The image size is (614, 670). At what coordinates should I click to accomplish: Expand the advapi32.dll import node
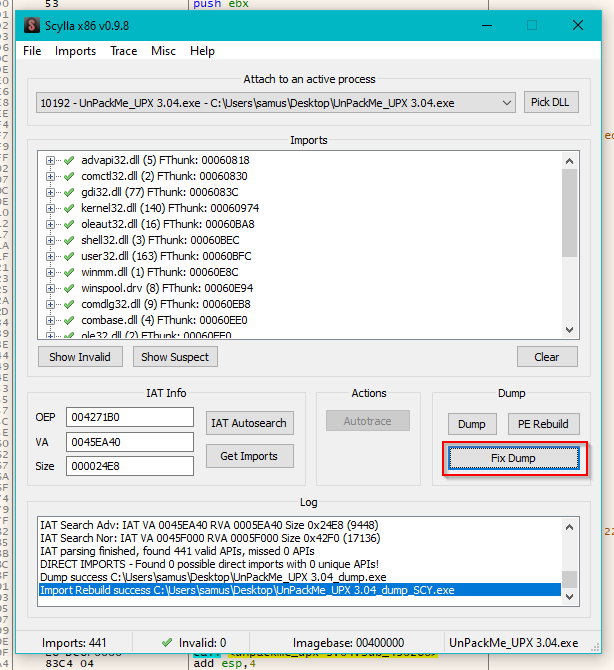pyautogui.click(x=50, y=161)
